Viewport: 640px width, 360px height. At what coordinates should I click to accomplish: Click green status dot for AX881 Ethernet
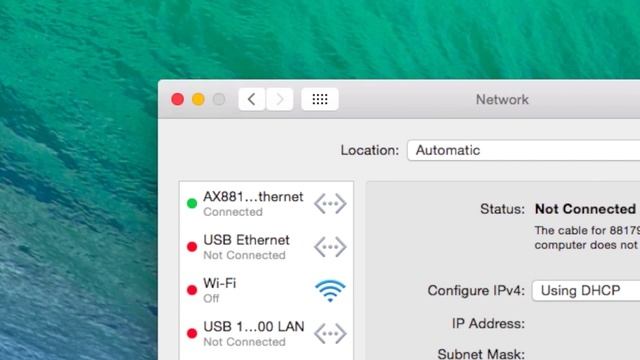[192, 203]
